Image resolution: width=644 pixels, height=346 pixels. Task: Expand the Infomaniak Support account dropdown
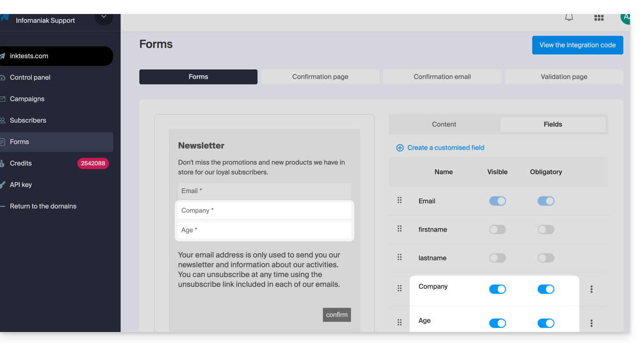pos(103,18)
